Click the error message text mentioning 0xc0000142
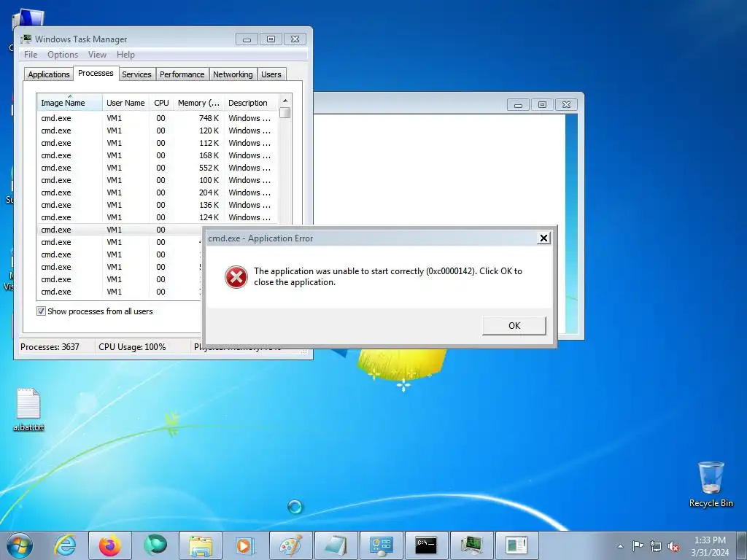747x560 pixels. 388,276
